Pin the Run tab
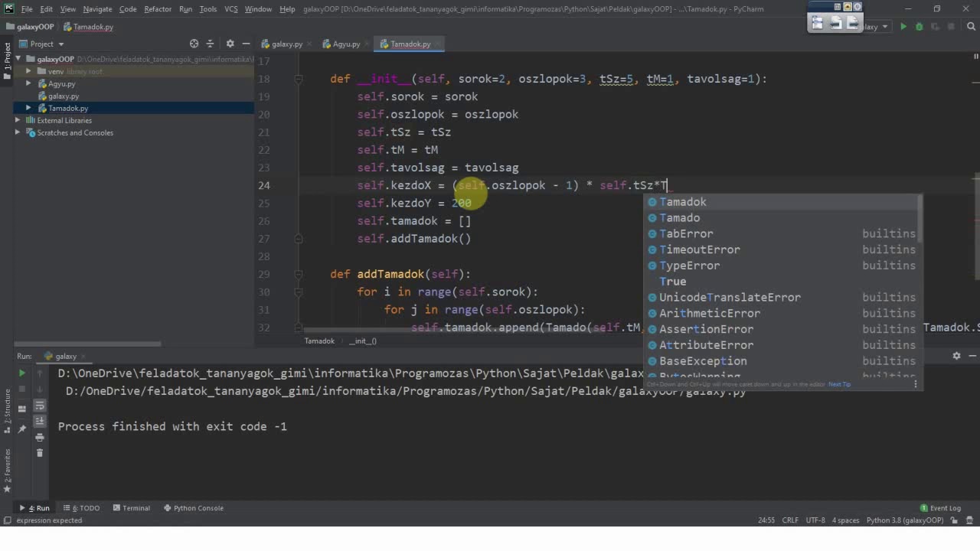This screenshot has height=551, width=980. coord(21,429)
